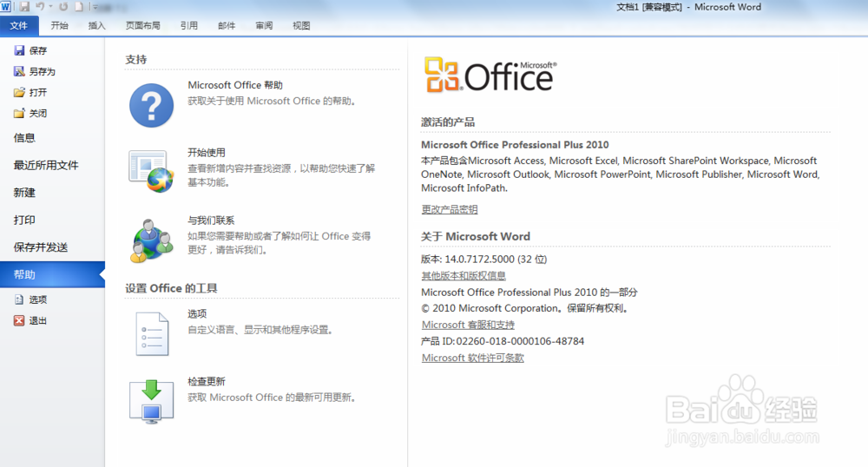Open the Microsoft 软件许可条款 link
Screen dimensions: 868x467
[473, 358]
